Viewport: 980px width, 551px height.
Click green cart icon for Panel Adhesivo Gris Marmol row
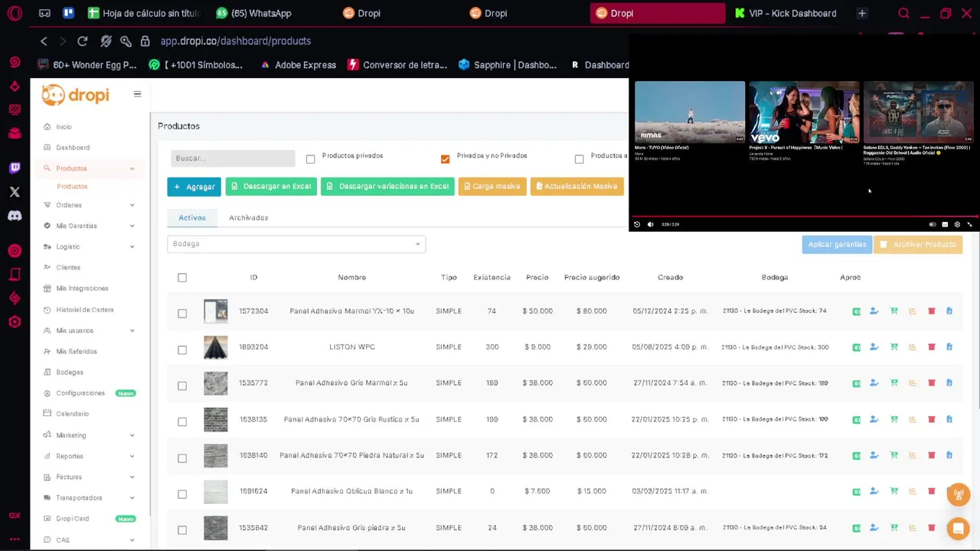[x=893, y=383]
